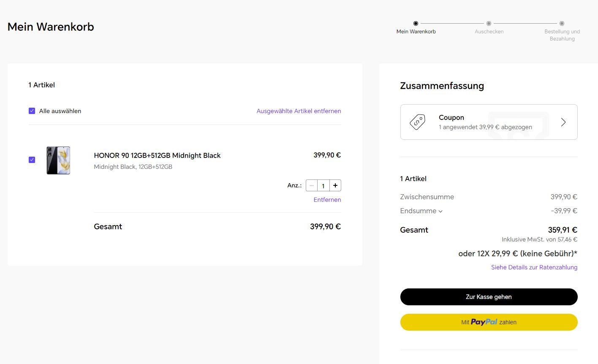Screen dimensions: 598x364
Task: Pay with the PayPal button
Action: 489,322
